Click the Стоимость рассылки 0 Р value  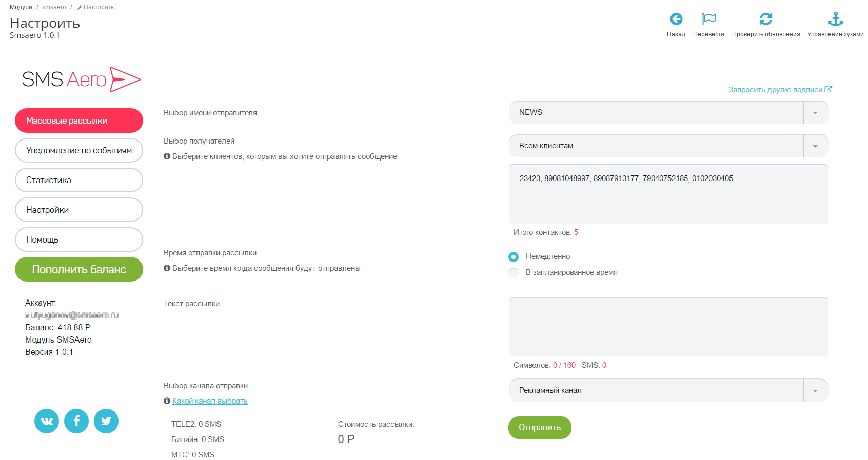[x=346, y=439]
